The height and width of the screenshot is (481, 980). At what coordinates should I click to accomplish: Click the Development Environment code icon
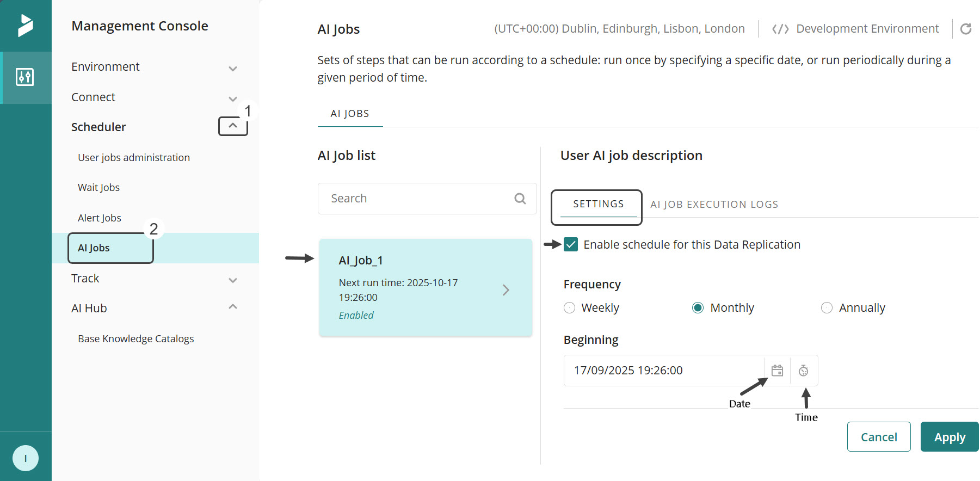[780, 29]
